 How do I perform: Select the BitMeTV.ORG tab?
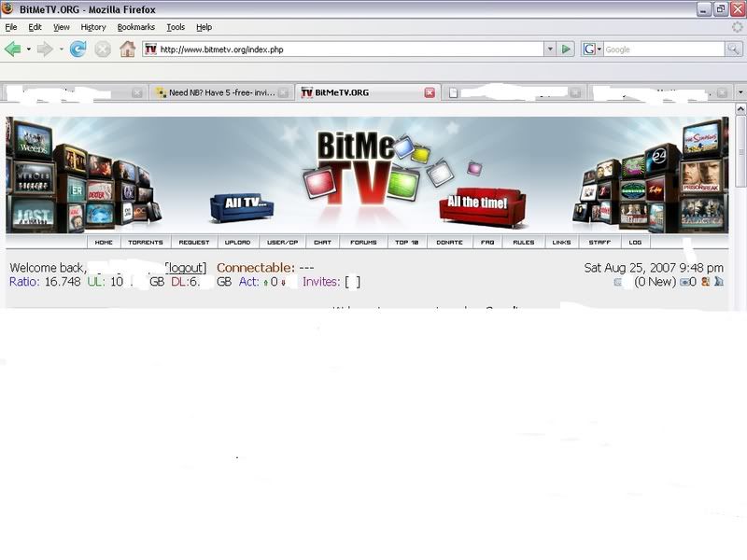tap(367, 92)
